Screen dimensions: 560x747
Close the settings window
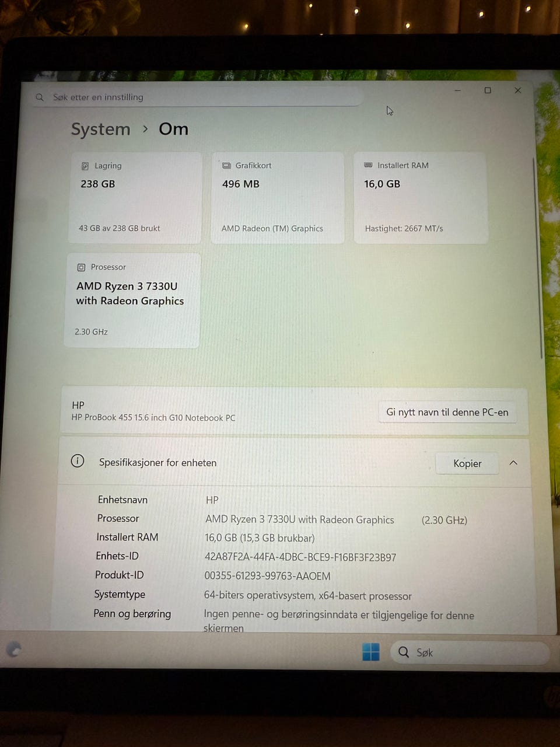pyautogui.click(x=517, y=90)
